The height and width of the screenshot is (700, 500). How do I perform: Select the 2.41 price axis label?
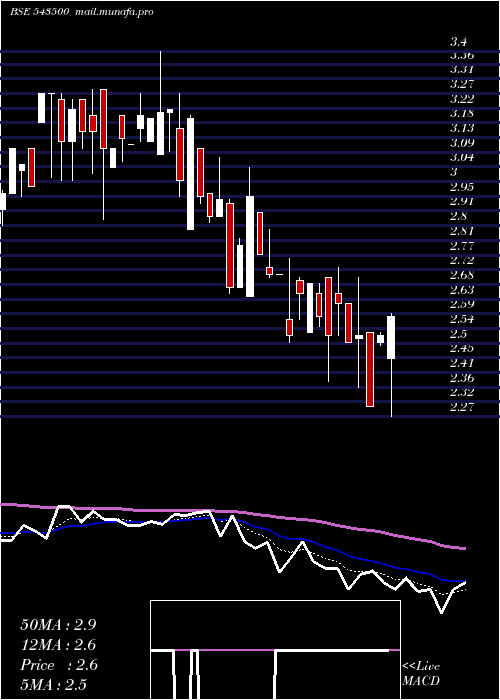pos(462,363)
